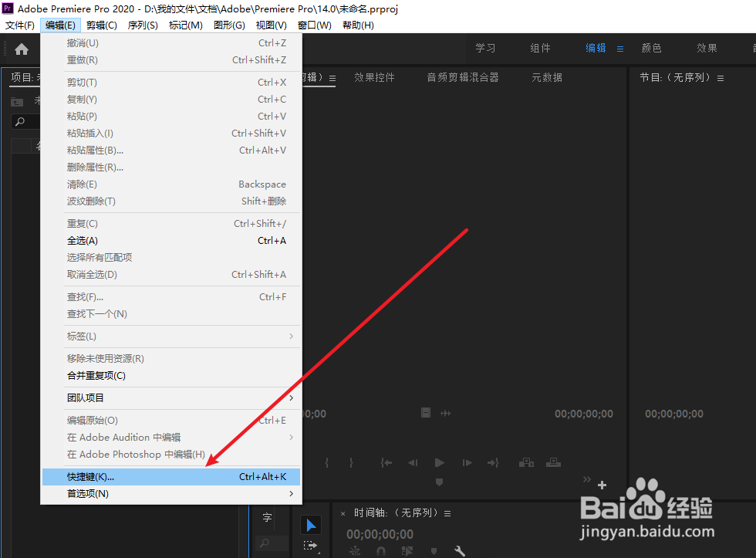Open the 节目 panel menu hamburger
Image resolution: width=756 pixels, height=558 pixels.
(x=721, y=78)
